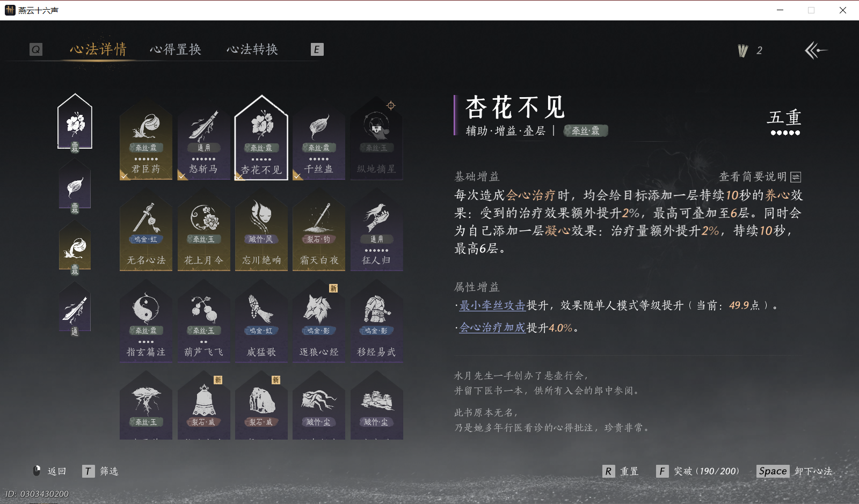Screen dimensions: 859x504
Task: Open the first equipped slot with flower icon
Action: point(75,123)
